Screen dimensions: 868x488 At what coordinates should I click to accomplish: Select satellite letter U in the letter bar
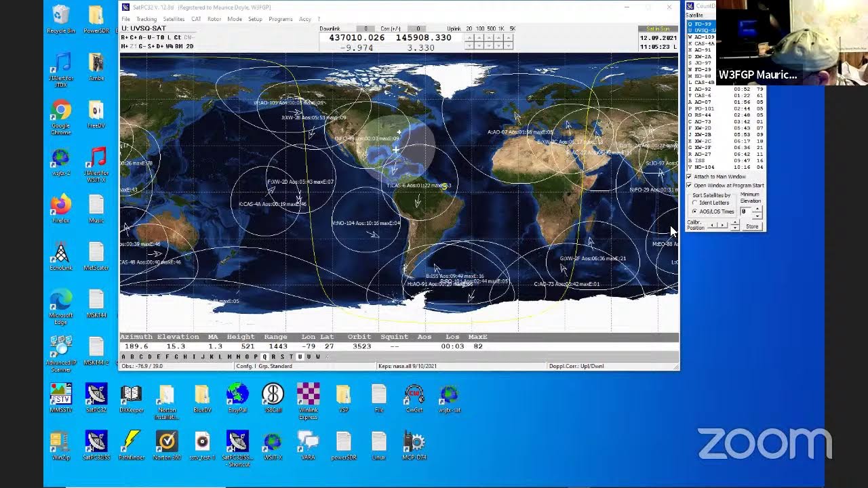click(x=300, y=357)
